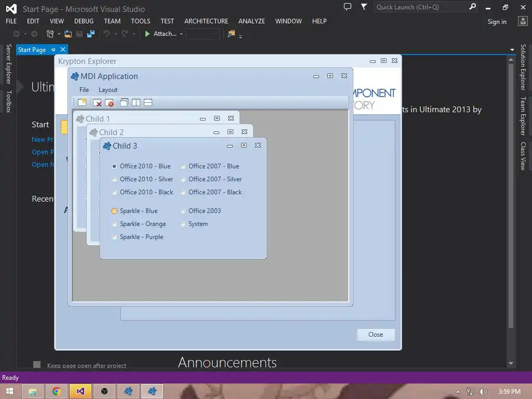Select the Sparkle - Orange radio button
This screenshot has width=532, height=399.
pos(114,224)
